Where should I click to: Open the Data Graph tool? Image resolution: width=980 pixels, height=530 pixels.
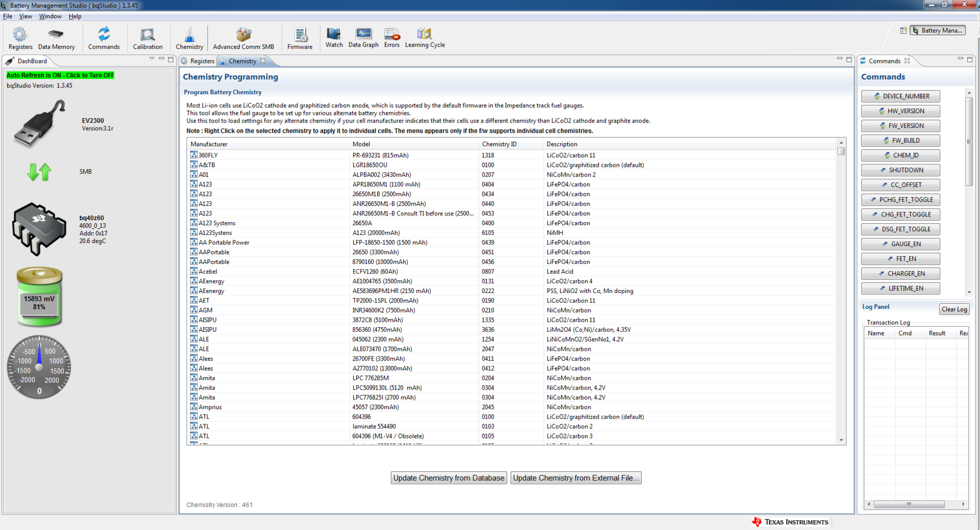[x=363, y=38]
